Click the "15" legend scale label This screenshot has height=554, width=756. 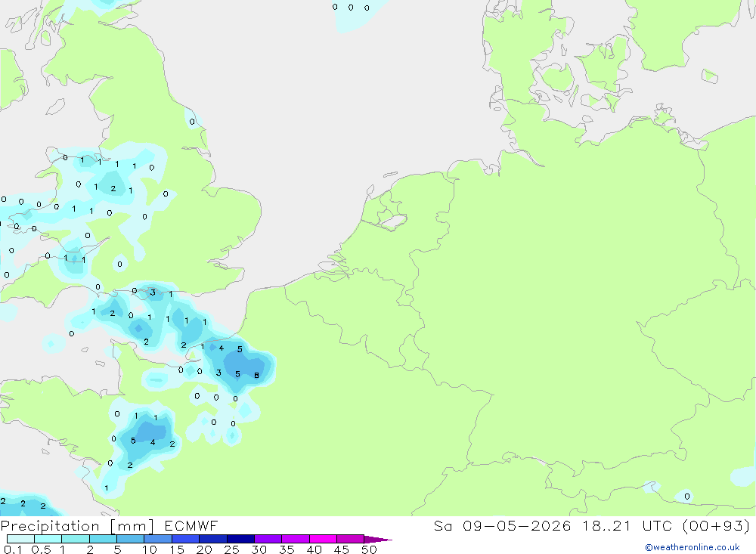(176, 549)
